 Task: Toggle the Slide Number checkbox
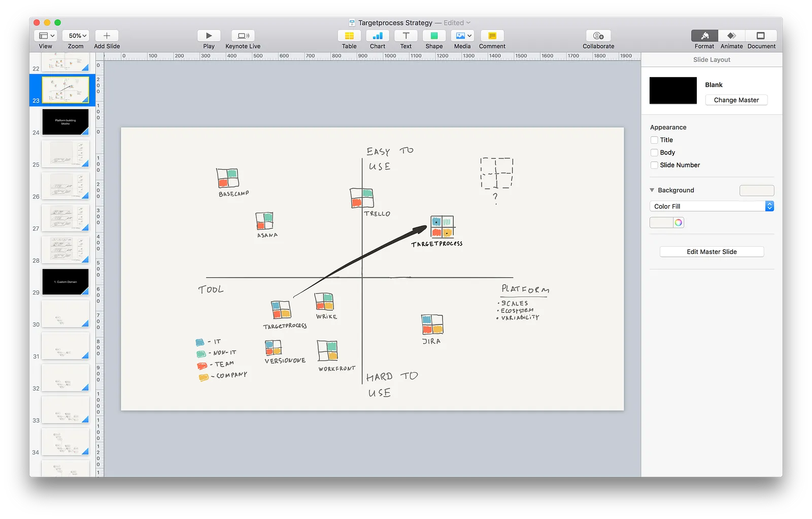[x=654, y=165]
